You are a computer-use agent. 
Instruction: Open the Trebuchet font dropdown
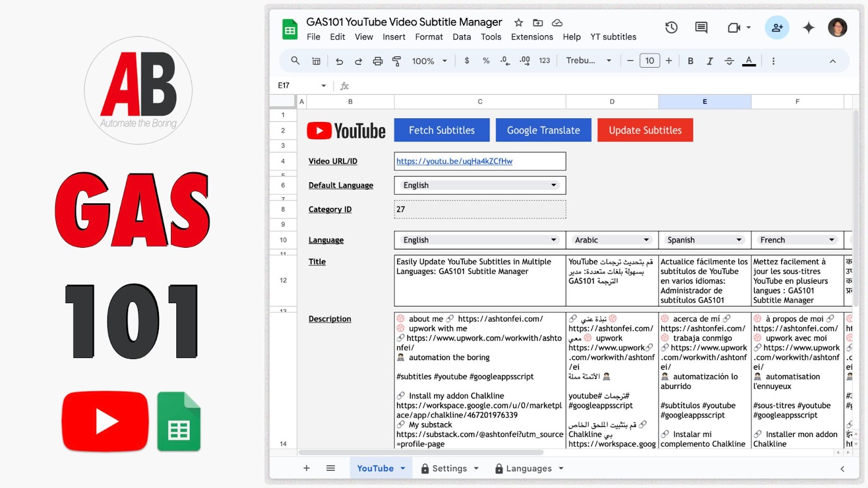click(x=589, y=61)
